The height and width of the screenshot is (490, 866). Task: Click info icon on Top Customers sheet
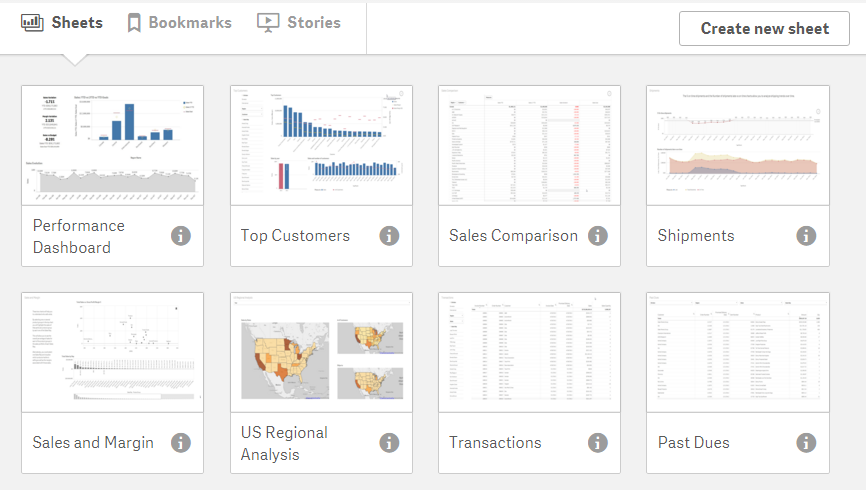point(389,236)
